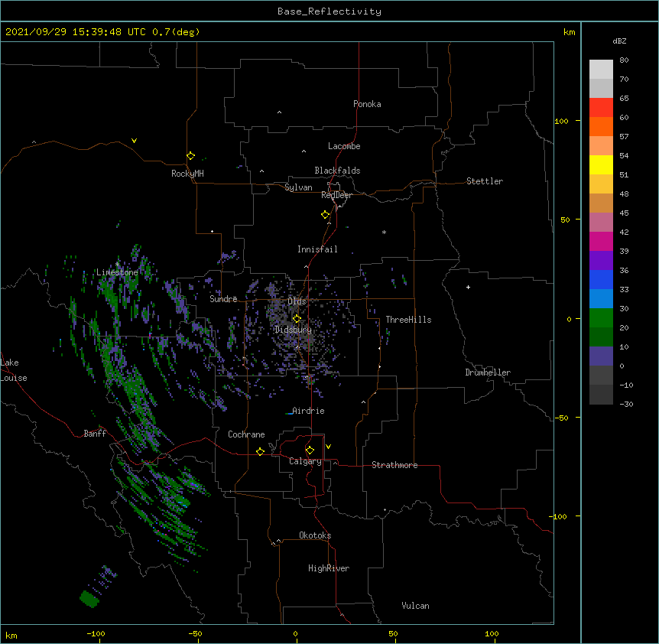Click the 54 dBZ yellow legend swatch
The image size is (659, 644).
[x=601, y=164]
